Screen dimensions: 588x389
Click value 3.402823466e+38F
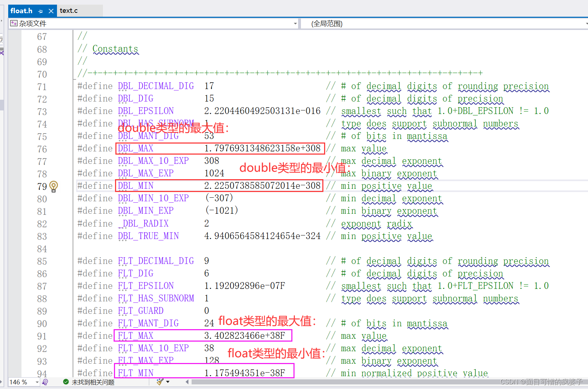pos(245,336)
